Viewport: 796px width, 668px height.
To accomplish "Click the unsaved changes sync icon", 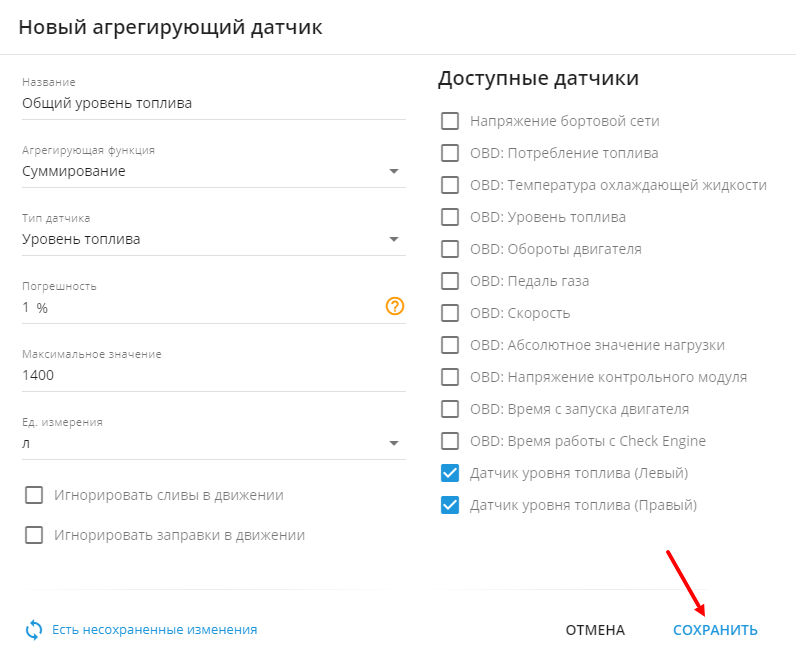I will click(34, 630).
